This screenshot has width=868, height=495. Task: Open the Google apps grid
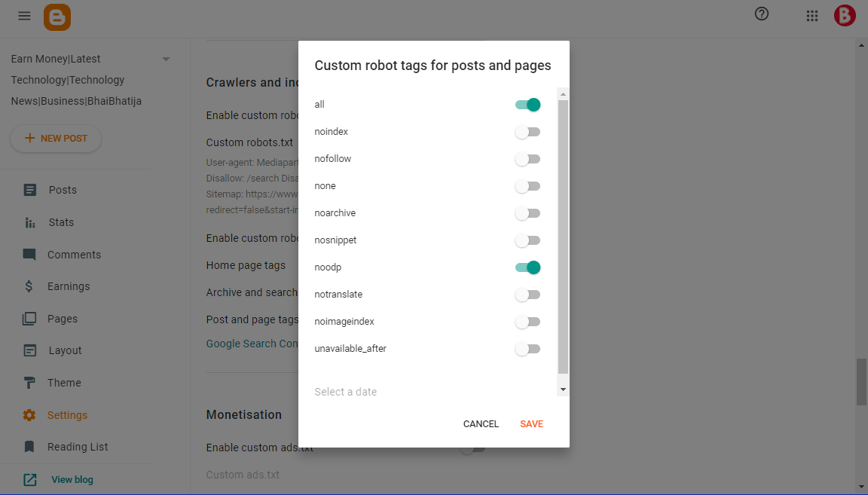tap(812, 16)
